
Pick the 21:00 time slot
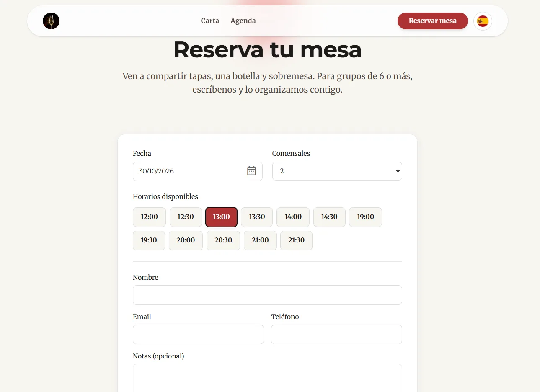click(x=260, y=240)
